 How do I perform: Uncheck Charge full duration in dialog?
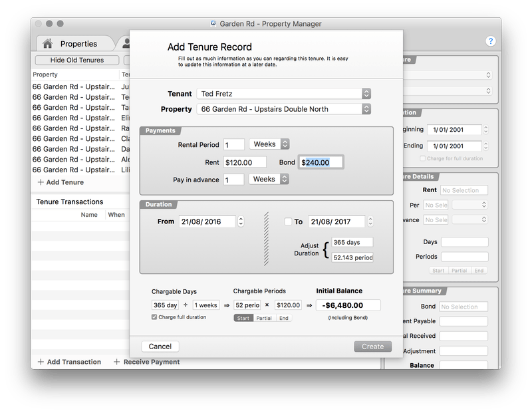154,317
